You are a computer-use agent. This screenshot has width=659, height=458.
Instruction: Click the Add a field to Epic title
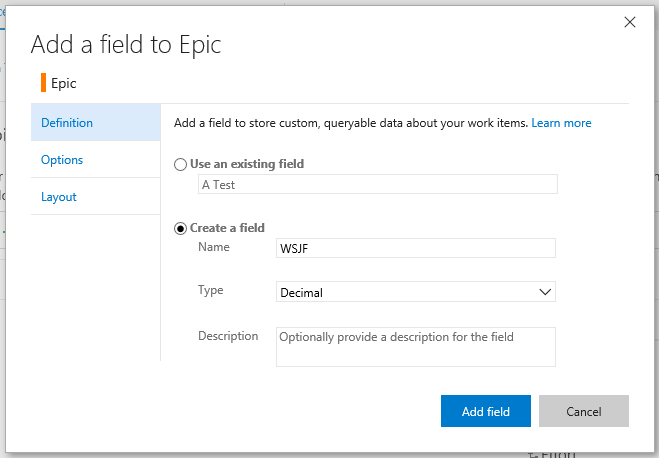click(x=126, y=44)
